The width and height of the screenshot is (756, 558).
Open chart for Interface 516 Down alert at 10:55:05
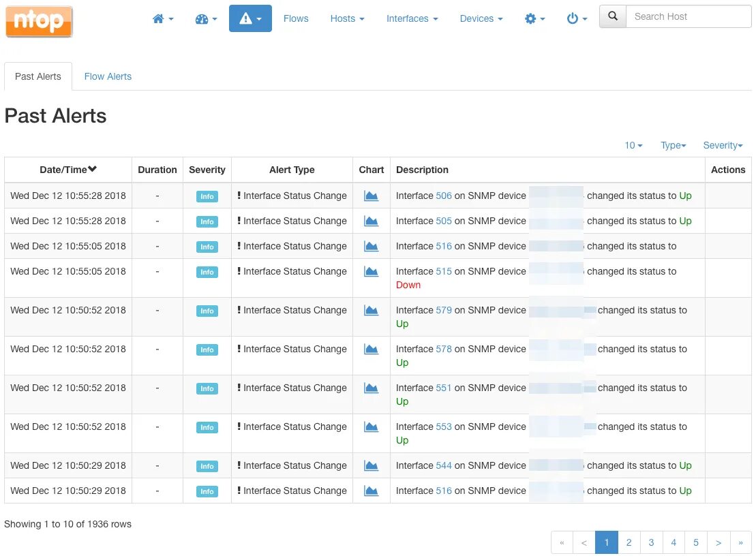[x=372, y=246]
